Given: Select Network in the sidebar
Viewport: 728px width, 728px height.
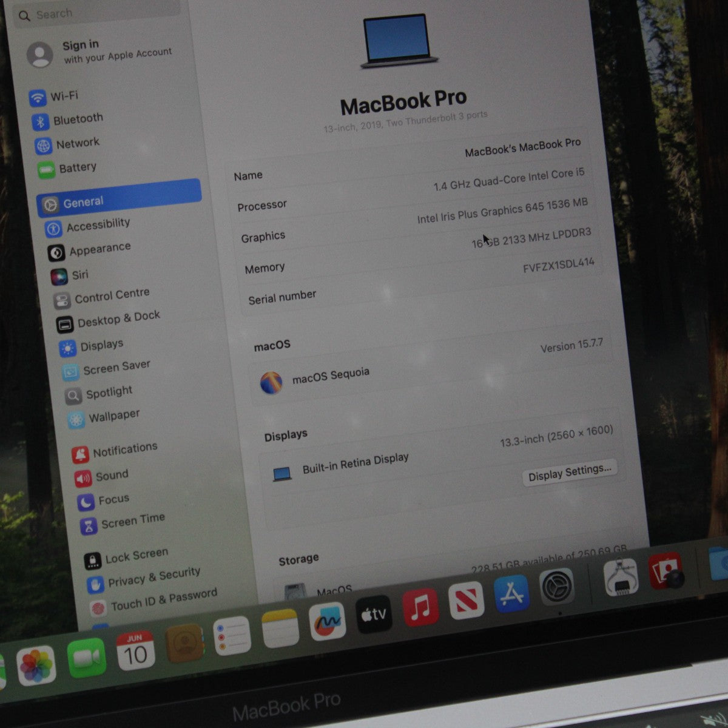Looking at the screenshot, I should (x=67, y=144).
